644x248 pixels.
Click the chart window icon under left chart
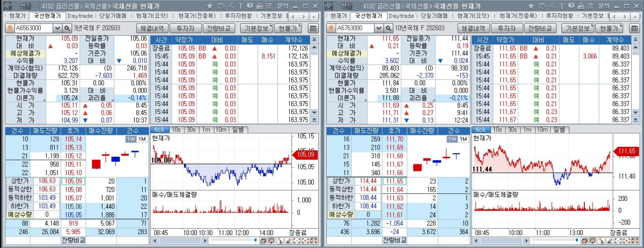263,241
